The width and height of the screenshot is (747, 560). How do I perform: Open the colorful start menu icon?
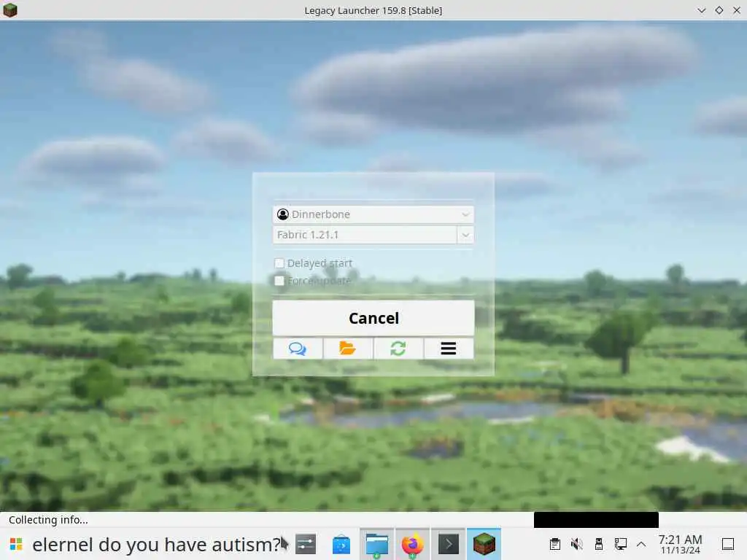(x=16, y=544)
